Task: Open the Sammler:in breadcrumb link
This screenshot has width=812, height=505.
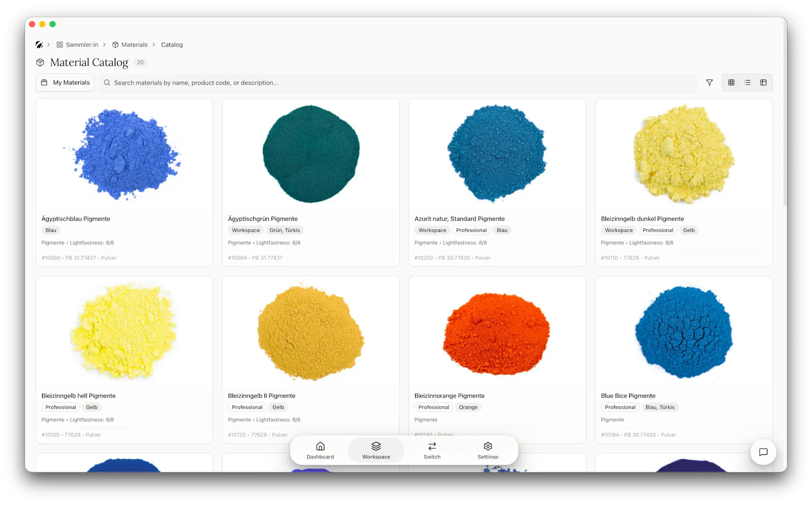Action: click(x=77, y=45)
